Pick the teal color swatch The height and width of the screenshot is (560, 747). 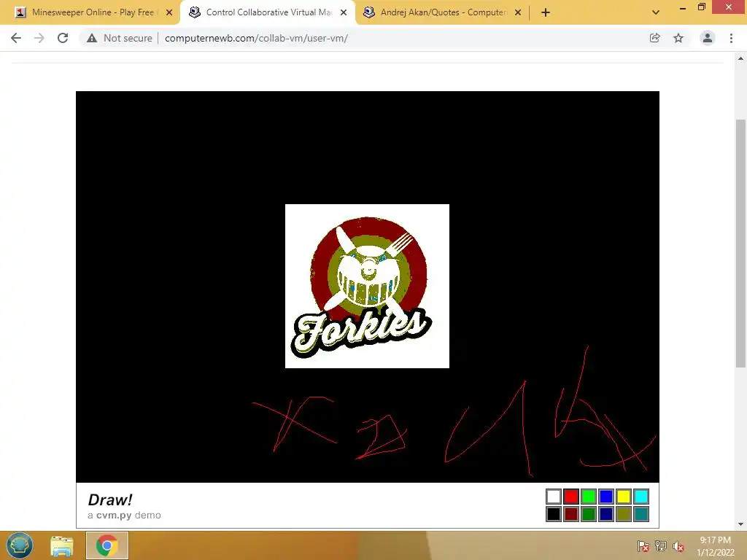(x=641, y=514)
